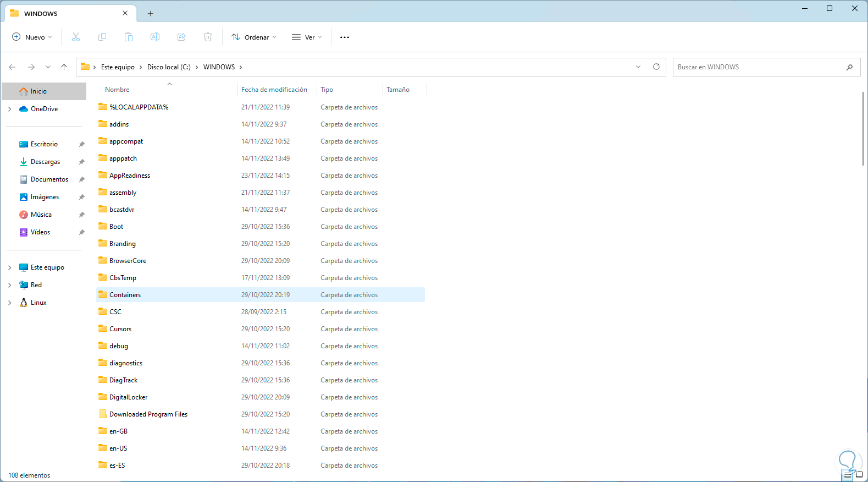This screenshot has height=482, width=868.
Task: Close the WINDOWS tab
Action: 125,13
